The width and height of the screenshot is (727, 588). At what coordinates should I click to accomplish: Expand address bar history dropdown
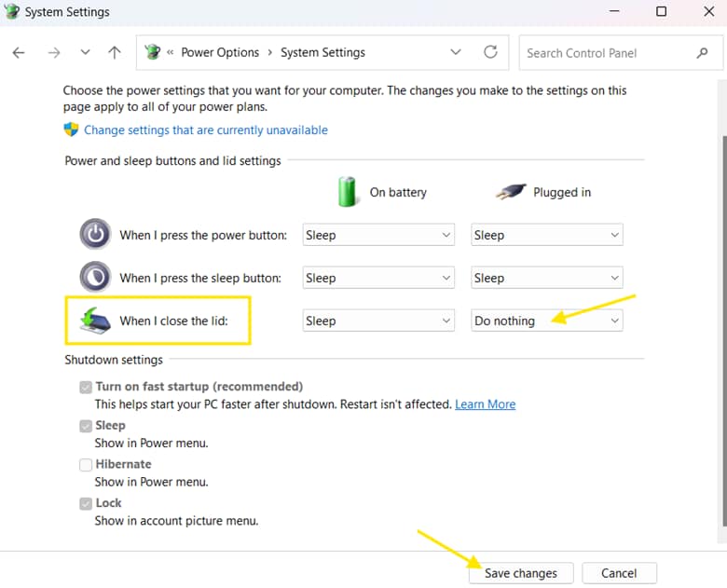click(x=456, y=52)
